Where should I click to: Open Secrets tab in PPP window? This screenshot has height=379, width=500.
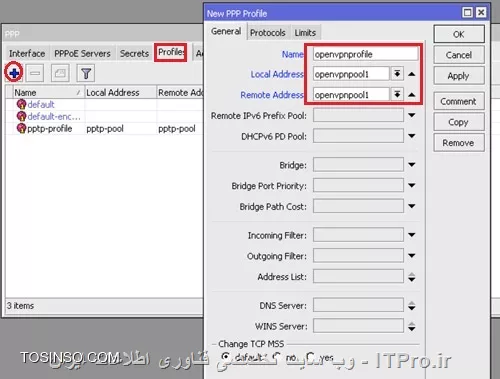click(134, 53)
